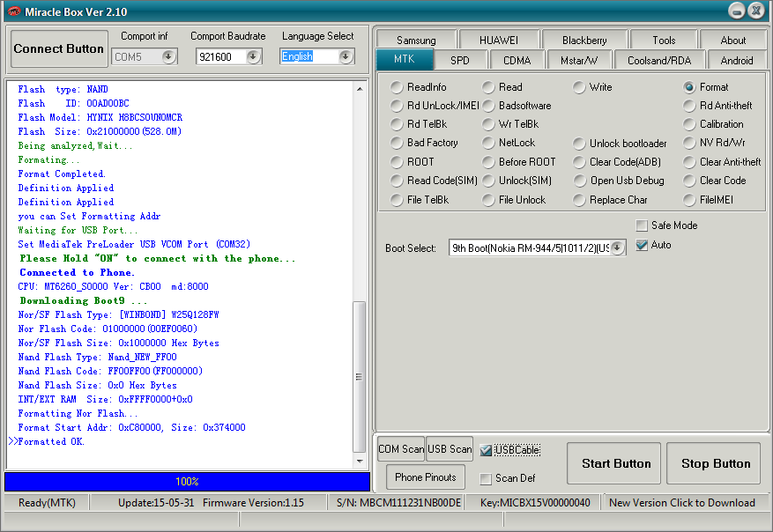773x532 pixels.
Task: Open the About tab
Action: pyautogui.click(x=733, y=40)
